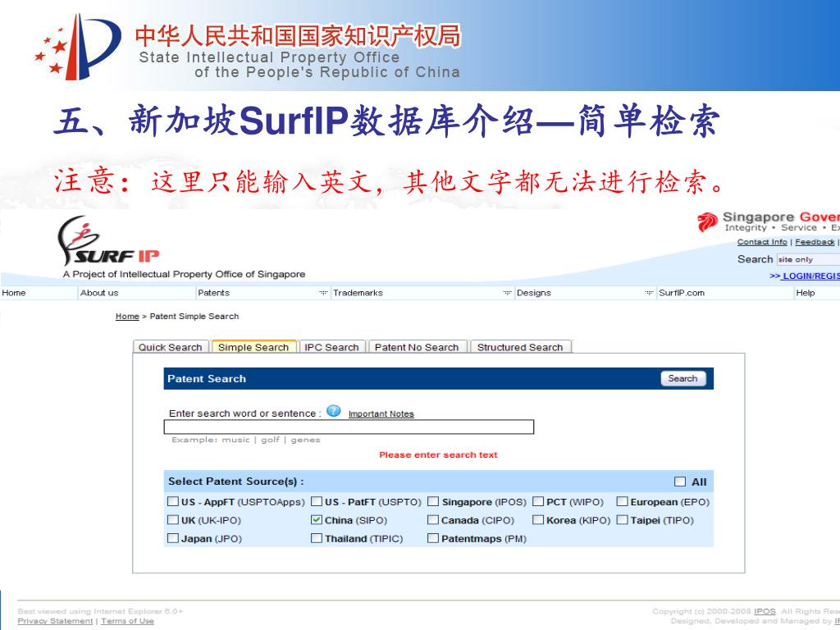Check the European (EPO) checkbox
The image size is (840, 630).
(x=622, y=501)
